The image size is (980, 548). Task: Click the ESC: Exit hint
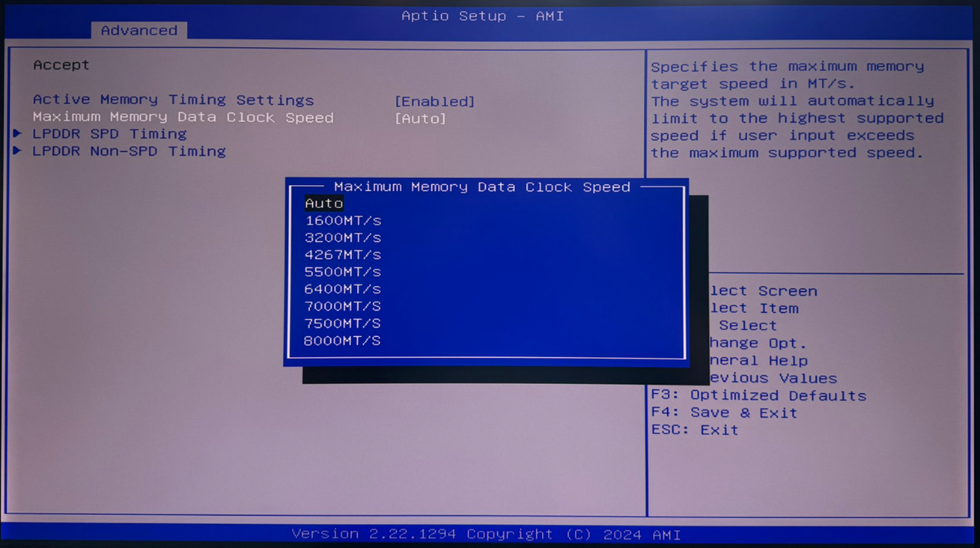695,429
